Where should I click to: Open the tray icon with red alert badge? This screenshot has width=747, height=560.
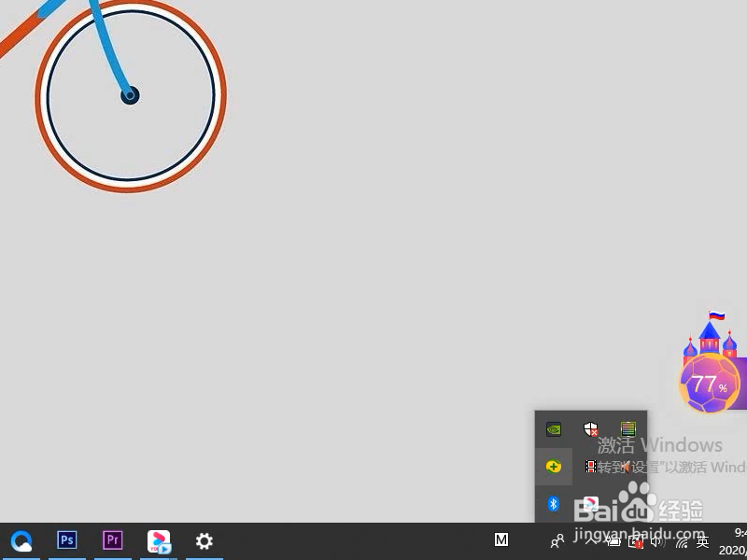tap(636, 541)
